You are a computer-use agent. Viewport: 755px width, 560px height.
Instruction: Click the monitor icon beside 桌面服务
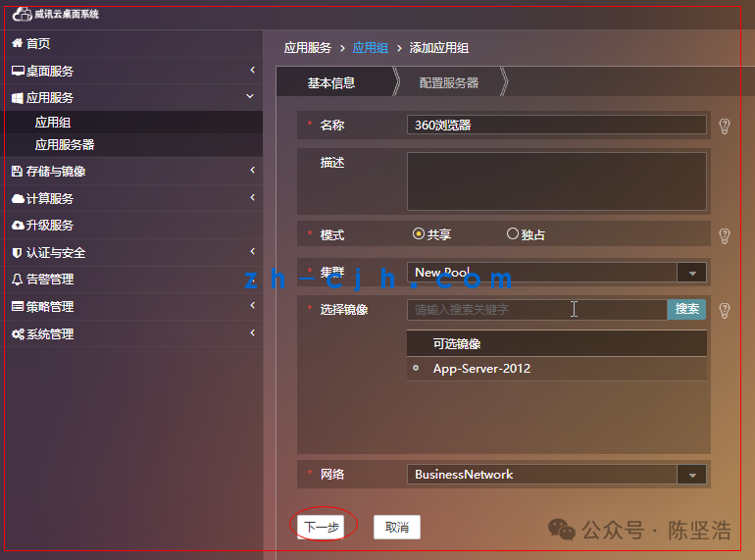tap(18, 71)
